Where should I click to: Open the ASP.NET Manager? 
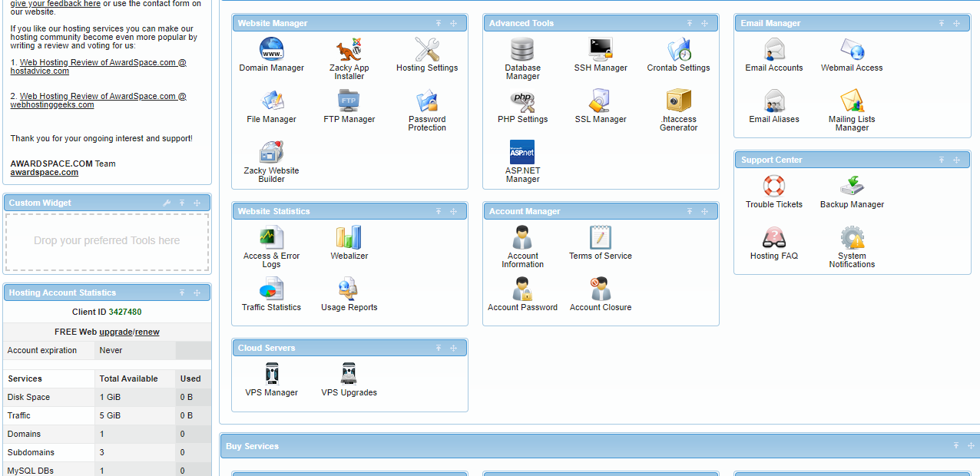click(x=522, y=154)
